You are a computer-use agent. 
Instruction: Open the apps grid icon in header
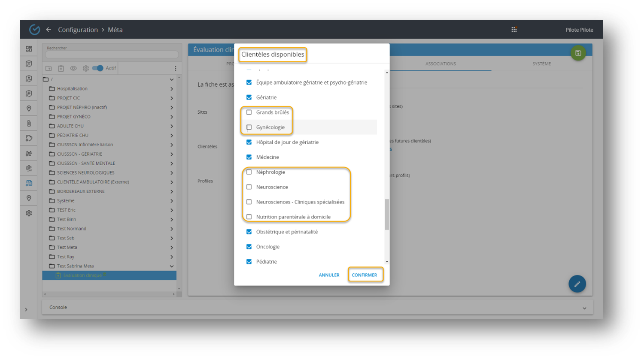tap(514, 30)
